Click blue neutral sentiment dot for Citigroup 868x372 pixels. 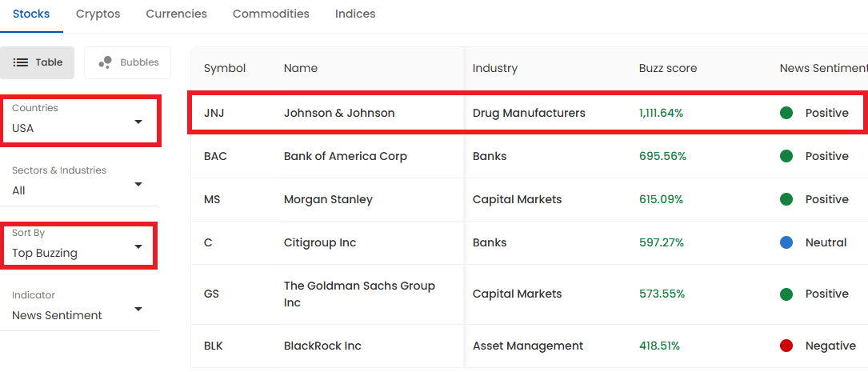(x=786, y=242)
